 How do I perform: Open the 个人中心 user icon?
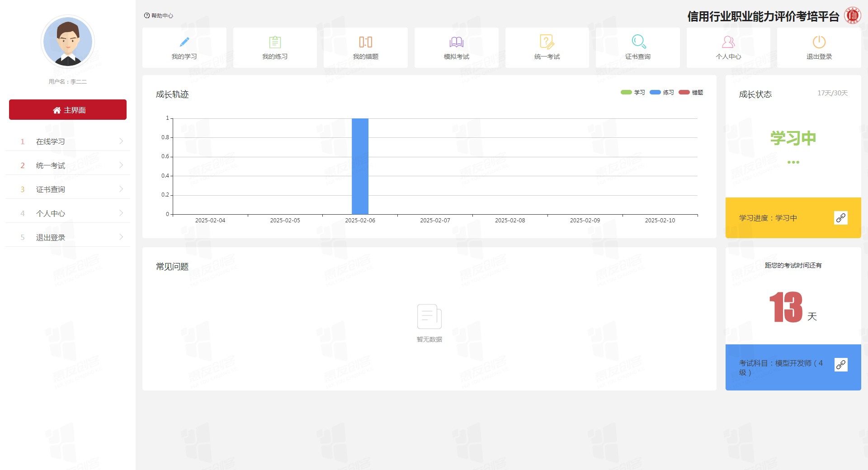(x=728, y=42)
